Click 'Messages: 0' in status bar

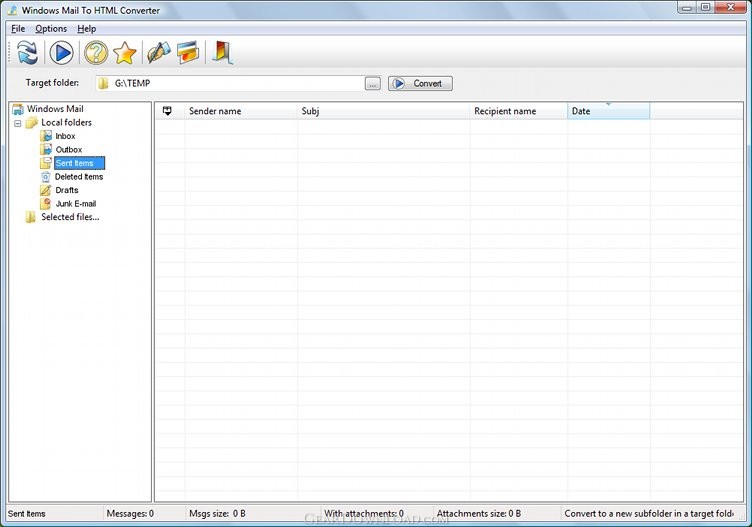130,514
